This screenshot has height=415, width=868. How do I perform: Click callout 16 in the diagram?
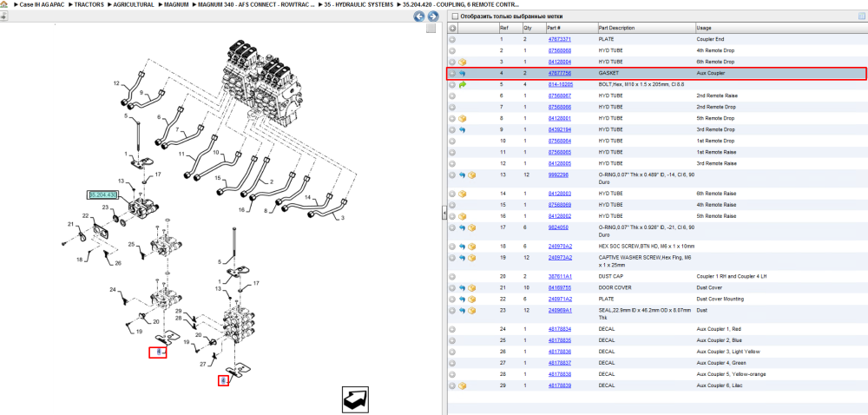[x=241, y=210]
